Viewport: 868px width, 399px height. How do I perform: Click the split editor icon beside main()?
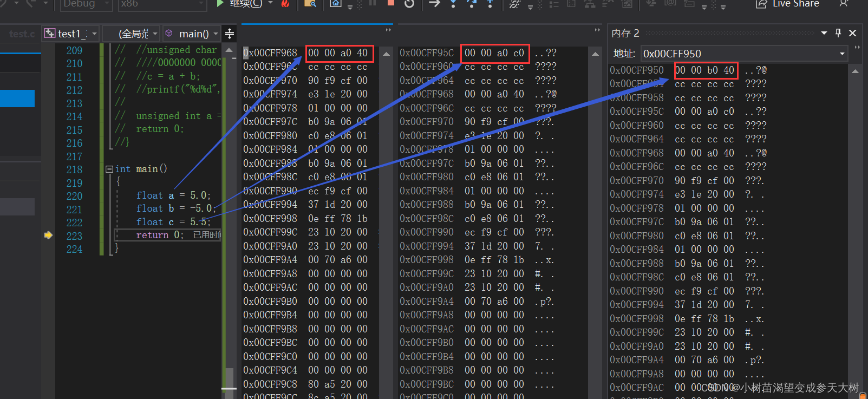(x=230, y=34)
